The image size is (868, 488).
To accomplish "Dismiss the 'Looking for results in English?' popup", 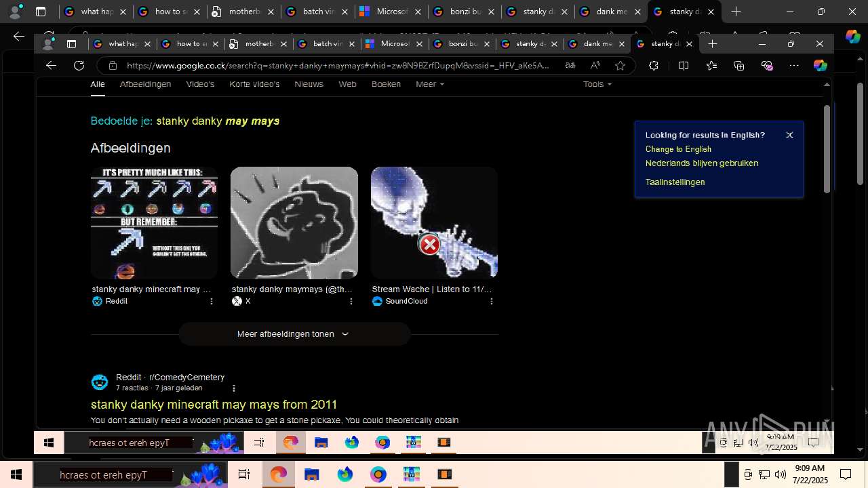I will (789, 135).
